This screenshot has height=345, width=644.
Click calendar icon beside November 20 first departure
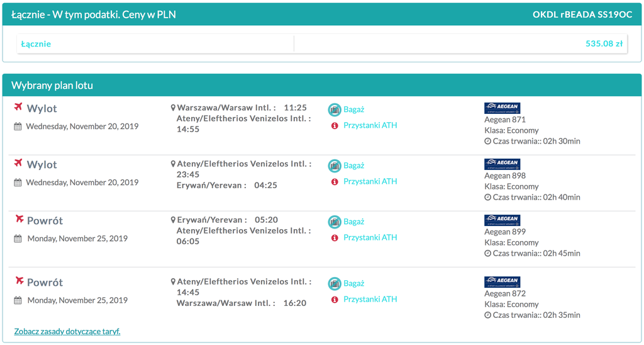click(18, 127)
